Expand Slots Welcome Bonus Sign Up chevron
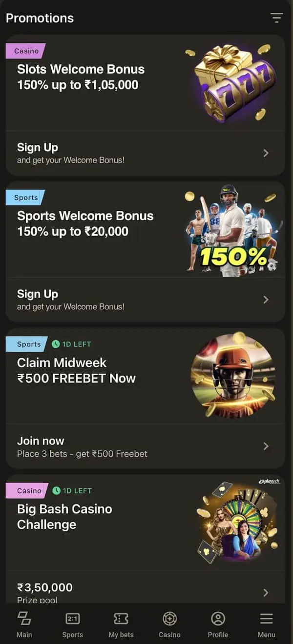Viewport: 293px width, 644px height. 266,153
